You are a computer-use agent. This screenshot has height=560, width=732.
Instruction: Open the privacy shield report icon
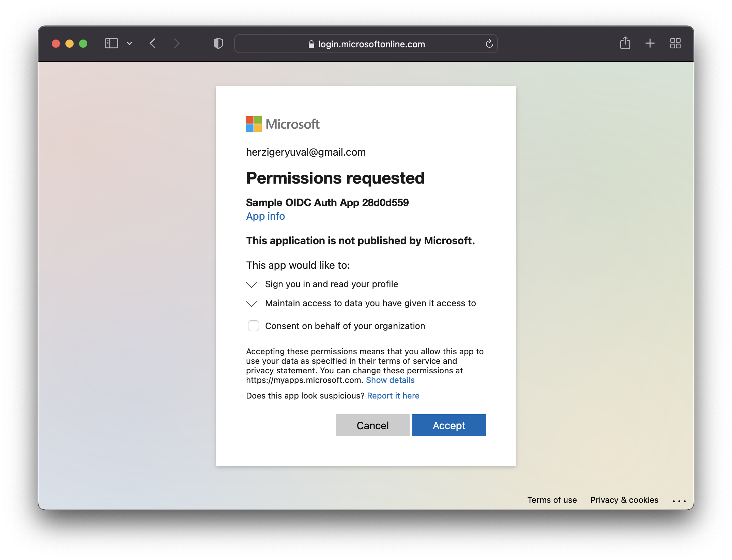click(x=218, y=44)
